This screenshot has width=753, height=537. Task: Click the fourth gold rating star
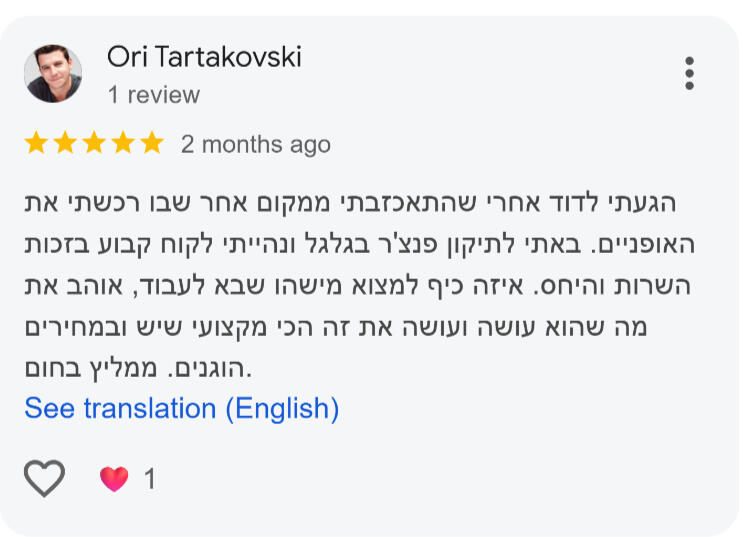[123, 143]
